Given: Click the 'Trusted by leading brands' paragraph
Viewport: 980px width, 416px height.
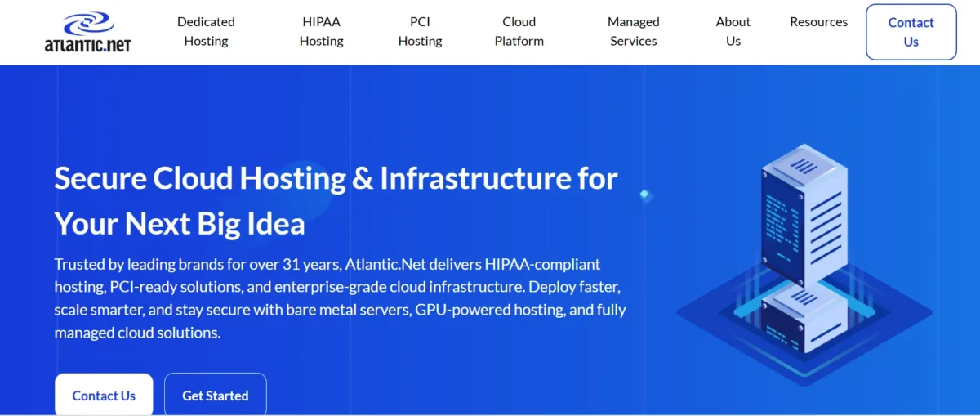Looking at the screenshot, I should pyautogui.click(x=340, y=298).
